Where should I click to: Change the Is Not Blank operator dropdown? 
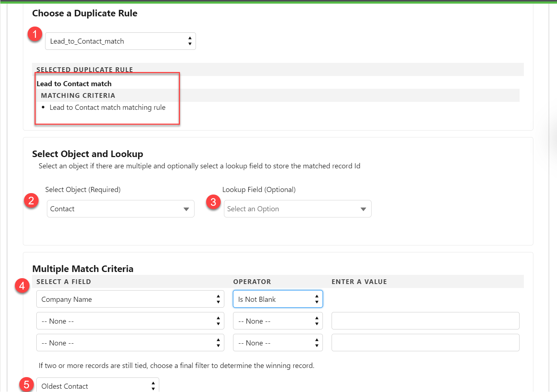278,299
